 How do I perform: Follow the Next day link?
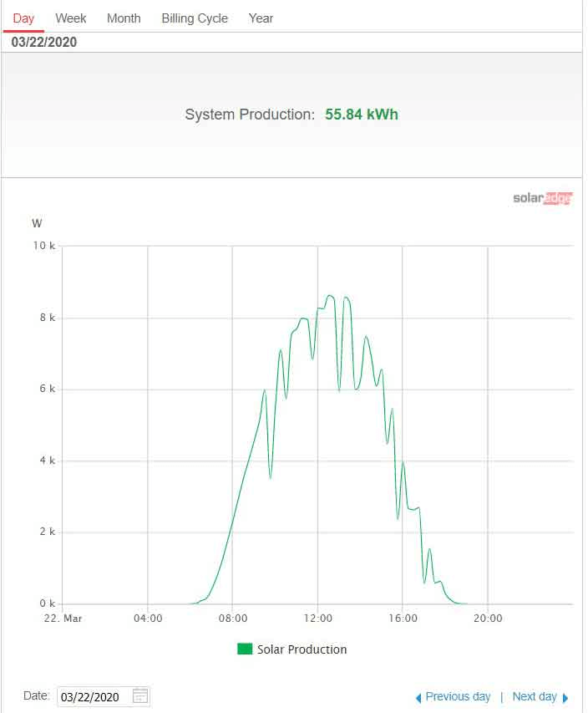click(x=535, y=696)
